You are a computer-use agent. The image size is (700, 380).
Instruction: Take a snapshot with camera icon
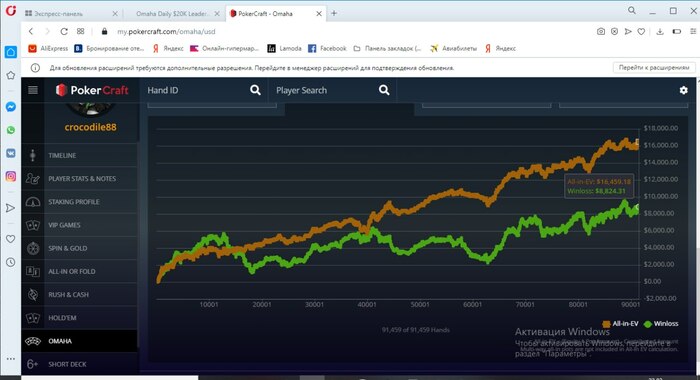click(x=601, y=31)
